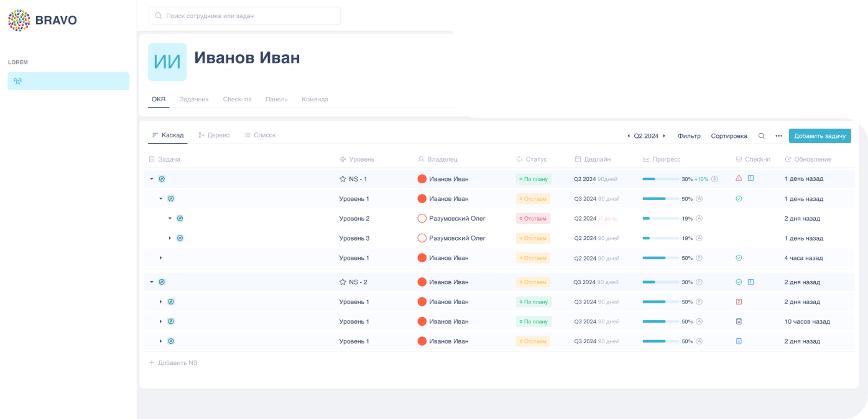The width and height of the screenshot is (868, 419).
Task: Select the Каскад view
Action: click(168, 135)
